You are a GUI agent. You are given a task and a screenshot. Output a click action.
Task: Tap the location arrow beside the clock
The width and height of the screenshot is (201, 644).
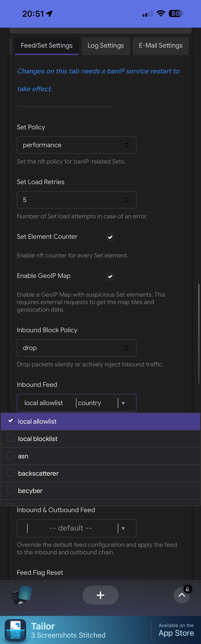pos(49,14)
